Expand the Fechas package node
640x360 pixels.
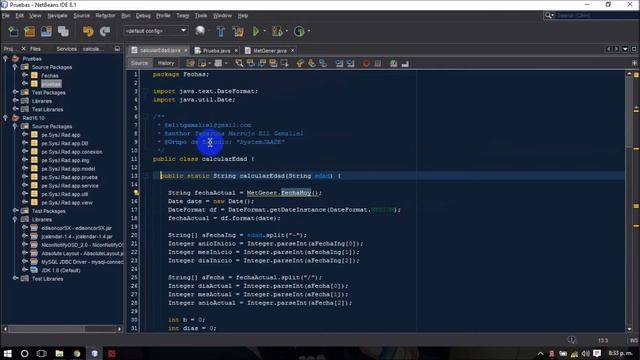coord(24,76)
